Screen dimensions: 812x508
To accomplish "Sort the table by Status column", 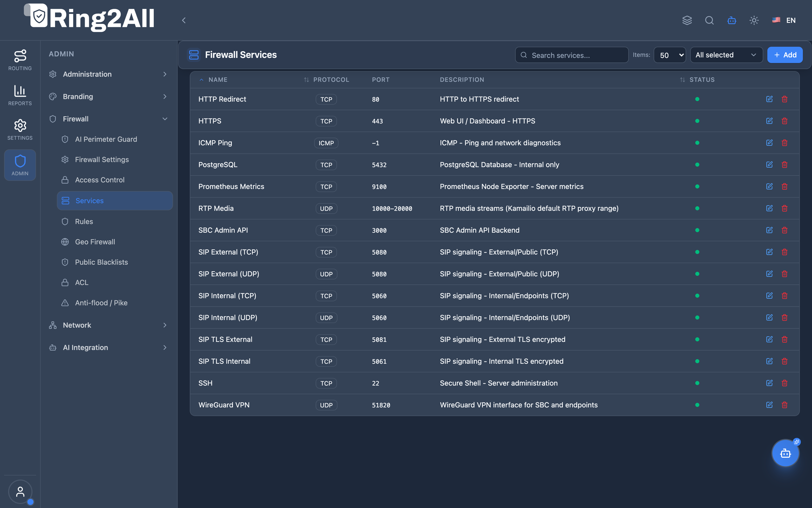I will pos(697,80).
